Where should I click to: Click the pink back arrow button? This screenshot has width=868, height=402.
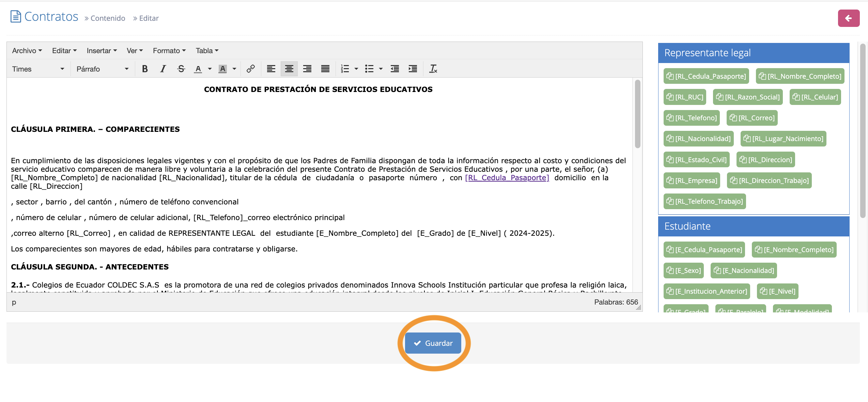point(849,18)
